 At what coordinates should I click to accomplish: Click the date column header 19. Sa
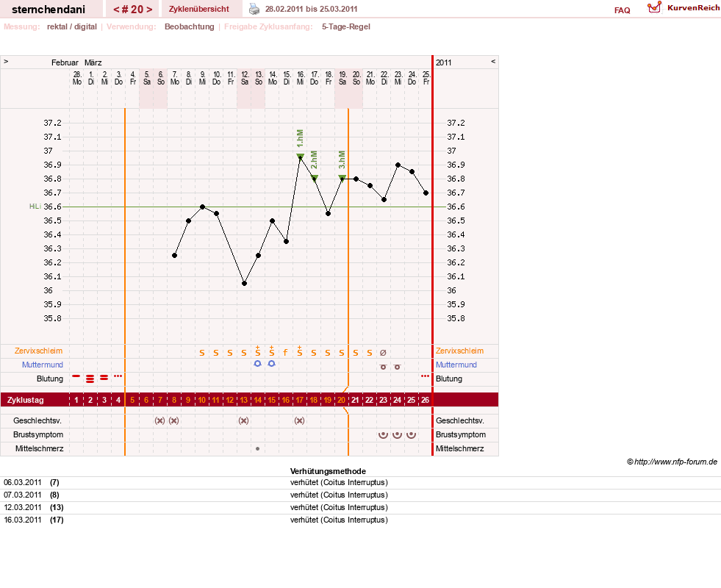[x=342, y=78]
